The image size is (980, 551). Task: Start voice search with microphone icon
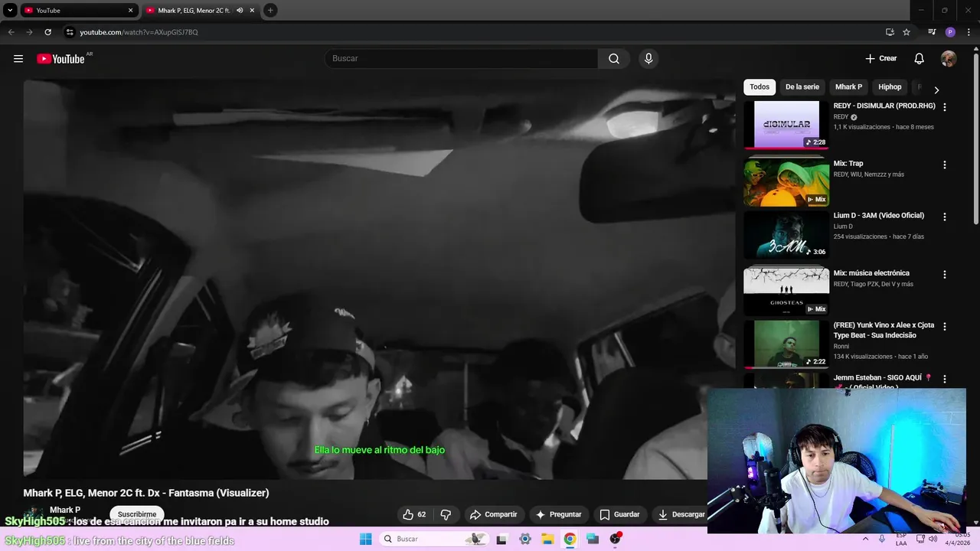pyautogui.click(x=648, y=59)
